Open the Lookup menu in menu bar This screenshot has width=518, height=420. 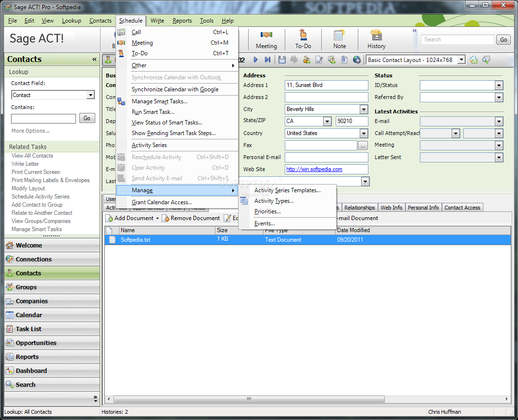71,21
